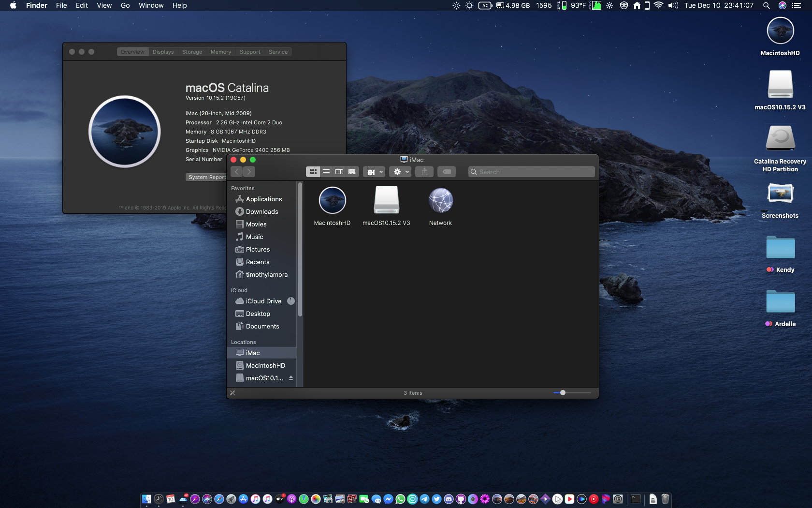Open timothylamora home folder
Viewport: 812px width, 508px height.
[x=261, y=274]
